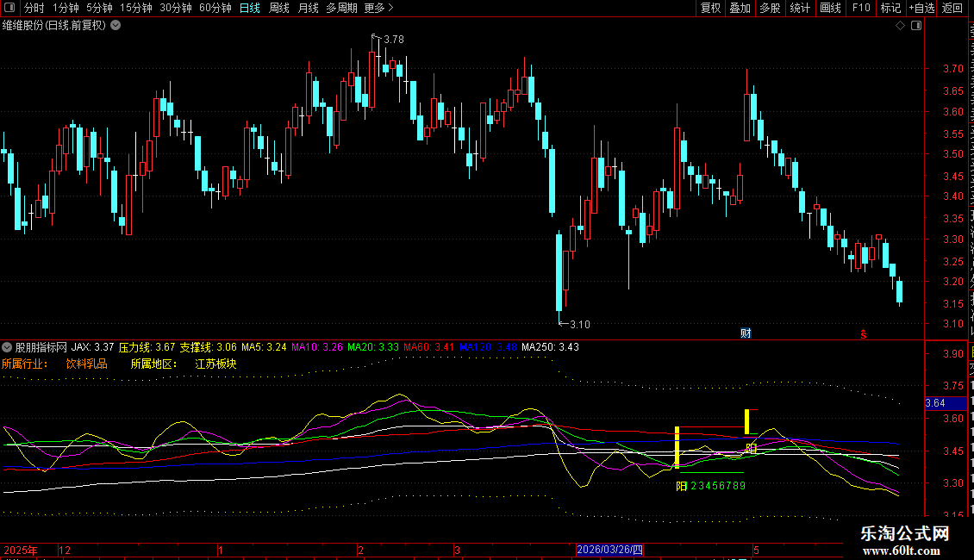Select the 30分钟 period
This screenshot has width=974, height=560.
(176, 8)
